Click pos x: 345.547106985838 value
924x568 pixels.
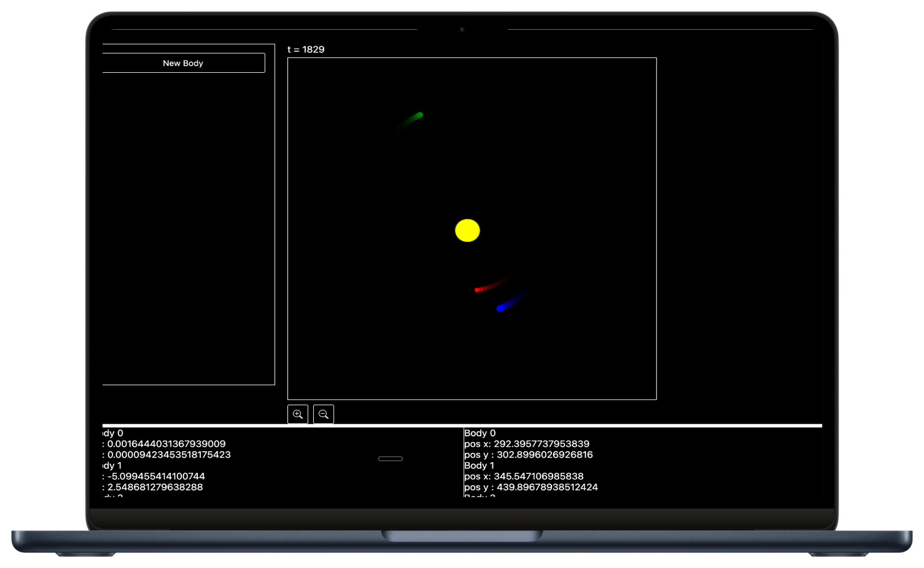(524, 477)
